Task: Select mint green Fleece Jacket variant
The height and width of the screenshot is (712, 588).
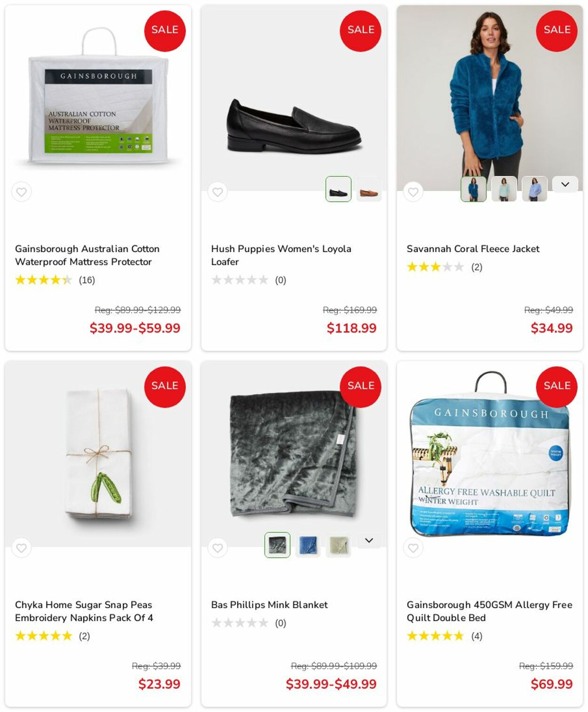Action: point(504,189)
